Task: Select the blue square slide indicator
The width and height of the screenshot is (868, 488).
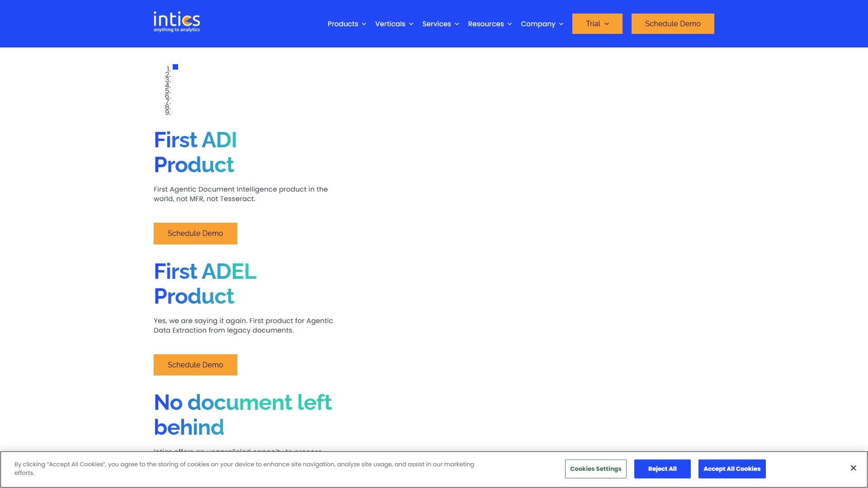Action: (x=175, y=67)
